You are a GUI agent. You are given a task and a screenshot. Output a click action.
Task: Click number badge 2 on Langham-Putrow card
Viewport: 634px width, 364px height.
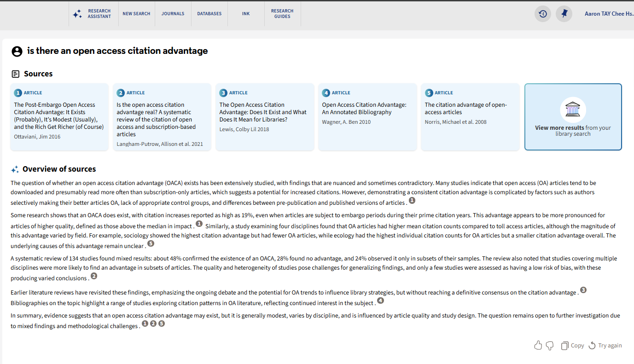point(121,93)
